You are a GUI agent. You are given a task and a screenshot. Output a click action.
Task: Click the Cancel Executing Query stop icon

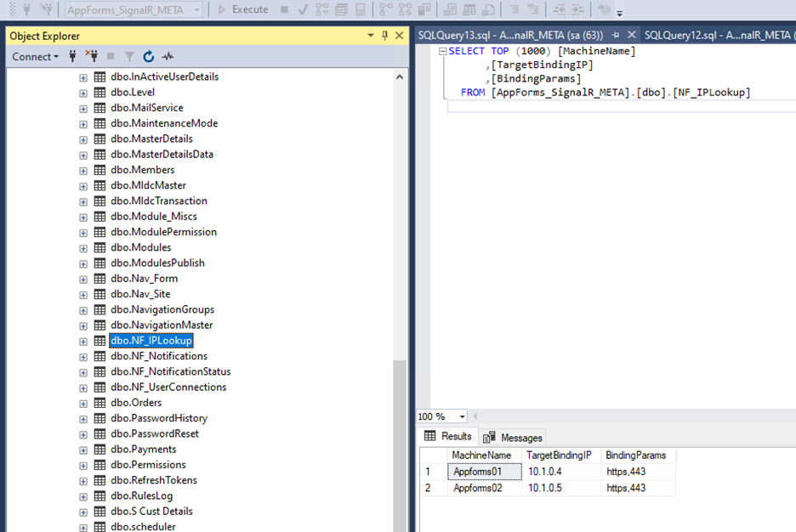click(x=284, y=10)
